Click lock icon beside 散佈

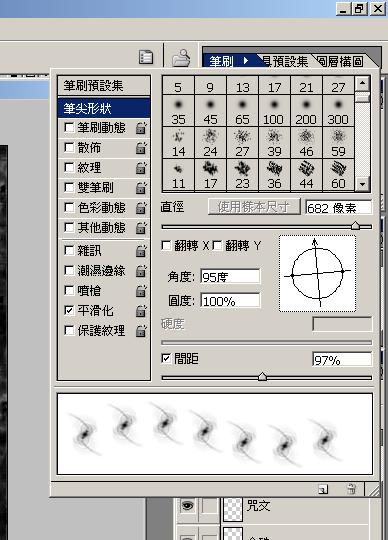(141, 148)
